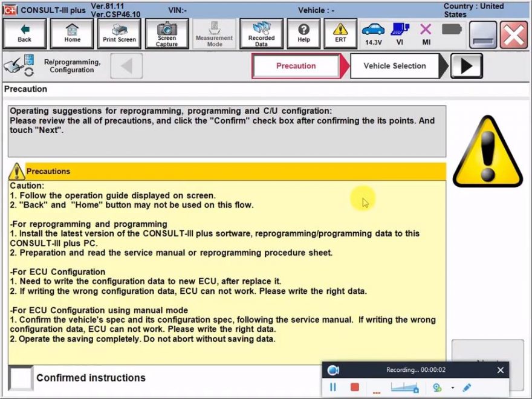Click "Follow the operation guide displayed on screen"
The image size is (532, 399).
112,195
